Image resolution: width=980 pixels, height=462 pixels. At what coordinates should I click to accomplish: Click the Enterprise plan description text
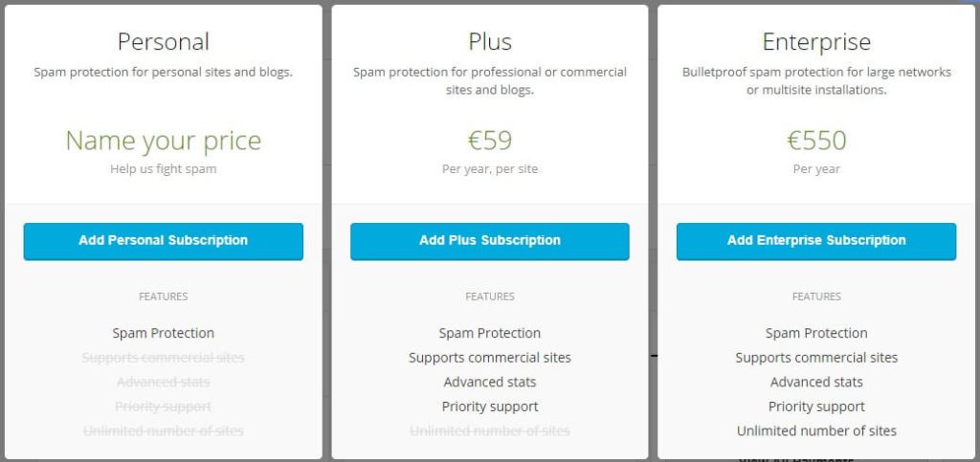pyautogui.click(x=816, y=80)
